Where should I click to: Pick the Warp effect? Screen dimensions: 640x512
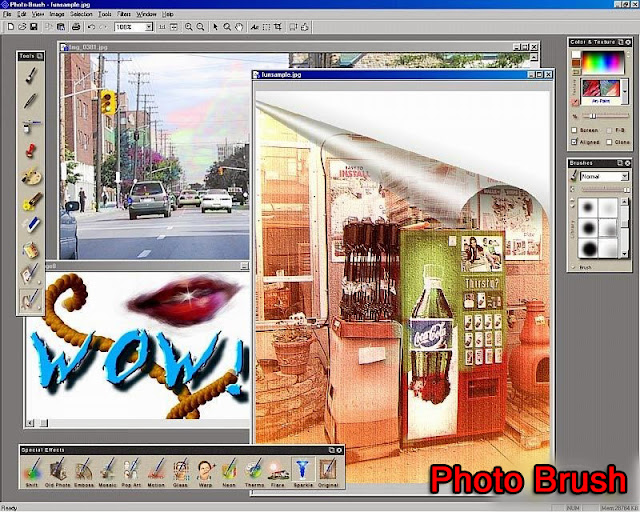pyautogui.click(x=205, y=472)
